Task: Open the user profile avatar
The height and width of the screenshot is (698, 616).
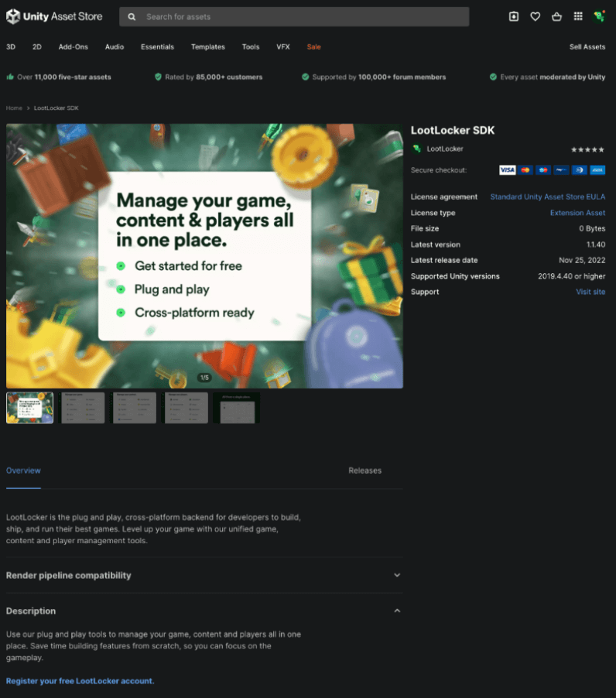Action: point(599,16)
